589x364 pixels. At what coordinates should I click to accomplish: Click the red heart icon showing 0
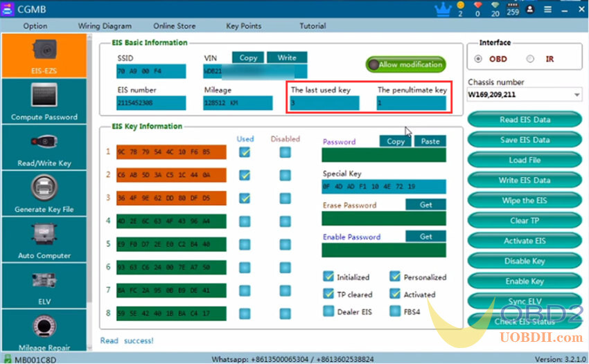pyautogui.click(x=478, y=6)
